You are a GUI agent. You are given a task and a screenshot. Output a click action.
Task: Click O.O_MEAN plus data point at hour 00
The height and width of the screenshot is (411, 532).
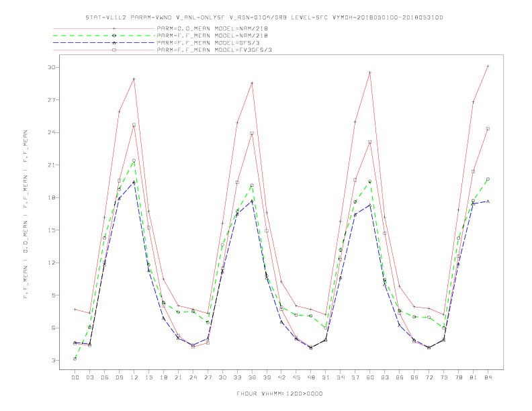coord(75,310)
